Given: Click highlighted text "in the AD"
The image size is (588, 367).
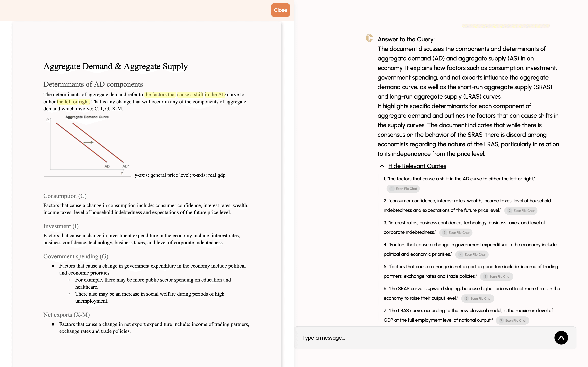Looking at the screenshot, I should click(x=215, y=94).
